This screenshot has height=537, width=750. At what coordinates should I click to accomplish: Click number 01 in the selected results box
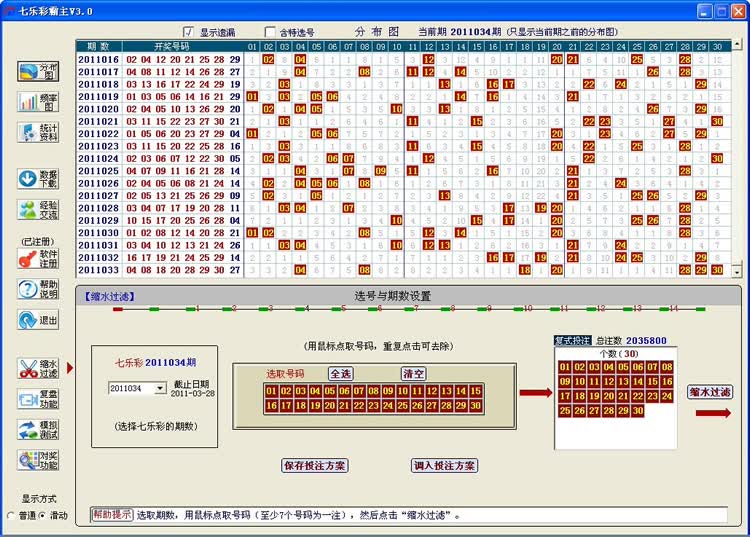tap(565, 367)
